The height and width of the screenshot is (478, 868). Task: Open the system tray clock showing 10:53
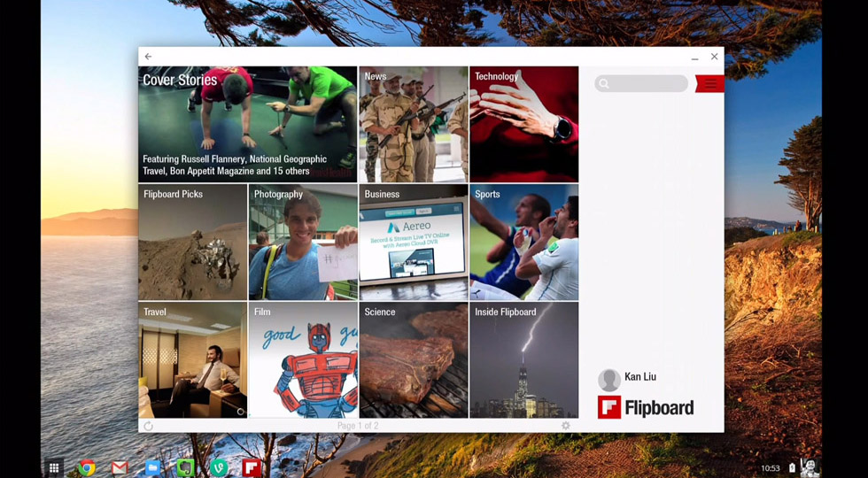[x=770, y=467]
